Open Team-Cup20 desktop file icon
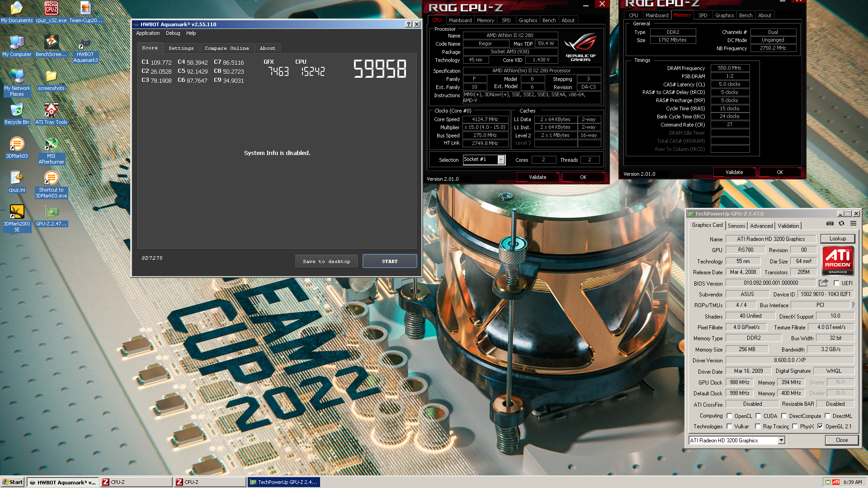This screenshot has width=868, height=488. [x=85, y=12]
